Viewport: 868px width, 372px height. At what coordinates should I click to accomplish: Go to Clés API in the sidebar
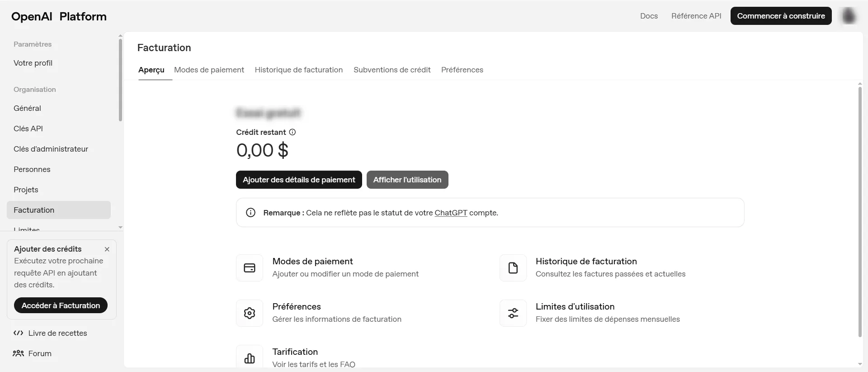[59, 129]
